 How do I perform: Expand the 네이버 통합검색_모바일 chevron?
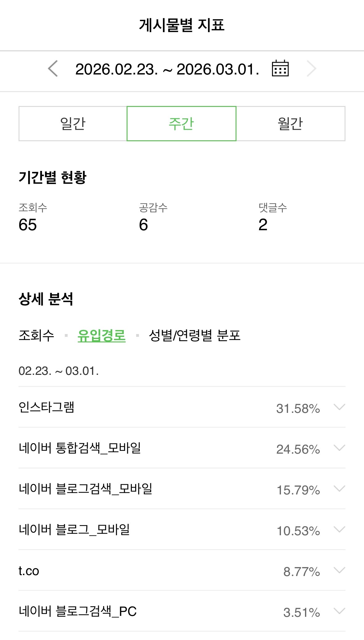[x=339, y=448]
